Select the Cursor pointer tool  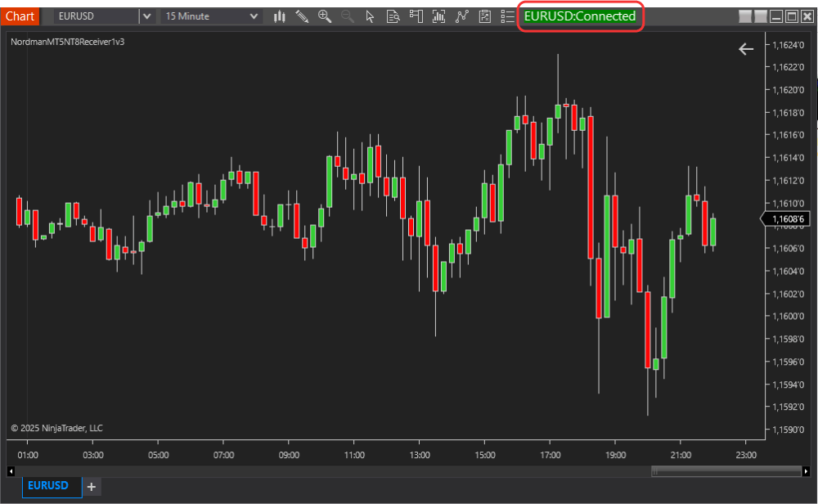click(x=369, y=16)
